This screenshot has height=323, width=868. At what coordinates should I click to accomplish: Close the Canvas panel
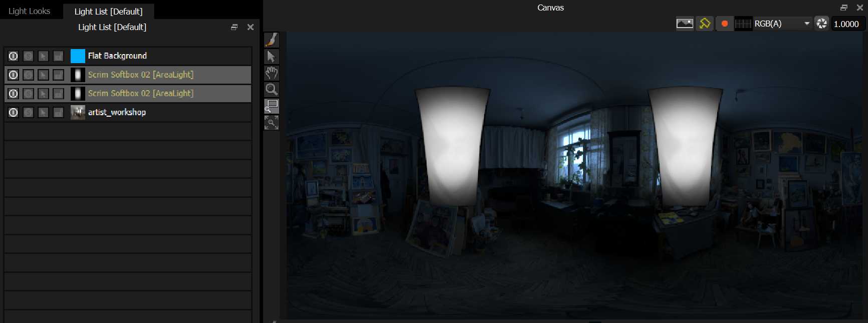[860, 8]
